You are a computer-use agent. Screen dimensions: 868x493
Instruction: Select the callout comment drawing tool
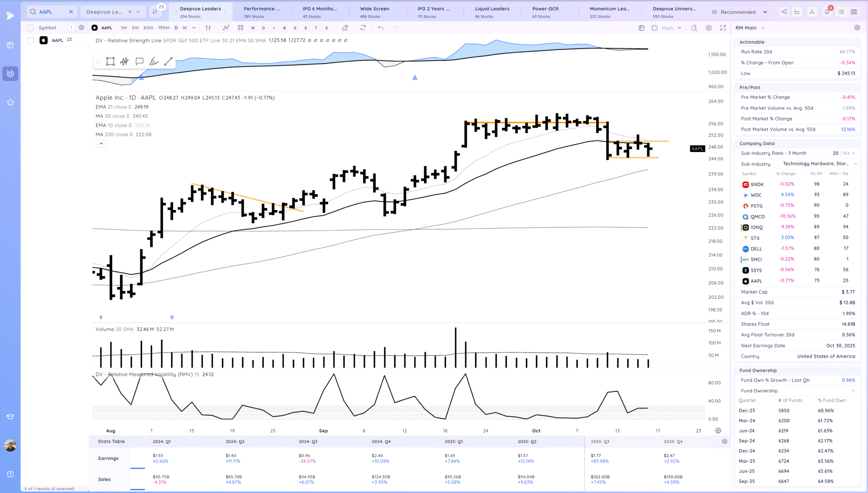coord(139,61)
